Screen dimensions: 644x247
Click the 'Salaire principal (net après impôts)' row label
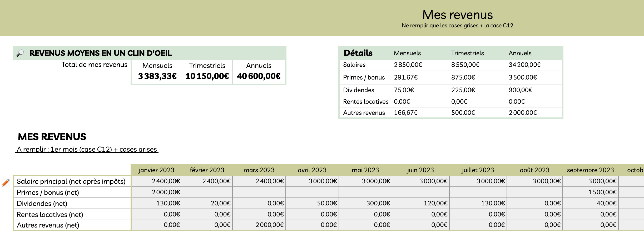pyautogui.click(x=71, y=181)
